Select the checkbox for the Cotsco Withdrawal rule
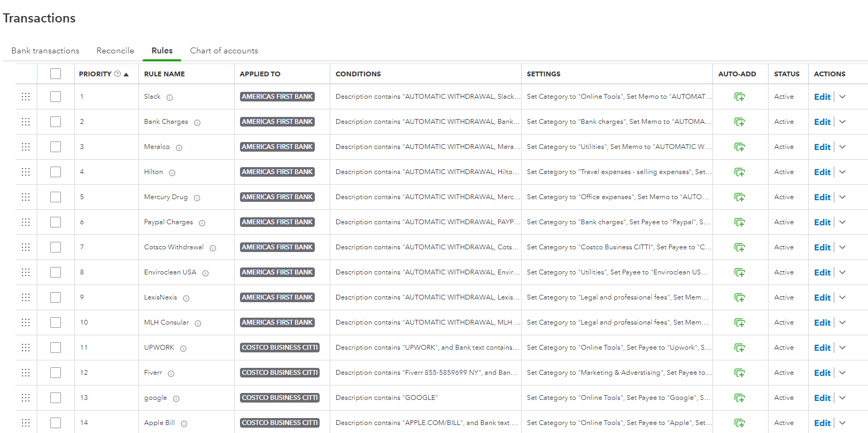 56,247
